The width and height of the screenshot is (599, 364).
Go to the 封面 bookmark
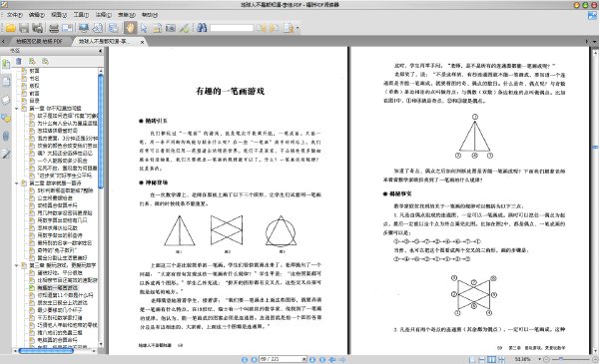click(x=34, y=71)
